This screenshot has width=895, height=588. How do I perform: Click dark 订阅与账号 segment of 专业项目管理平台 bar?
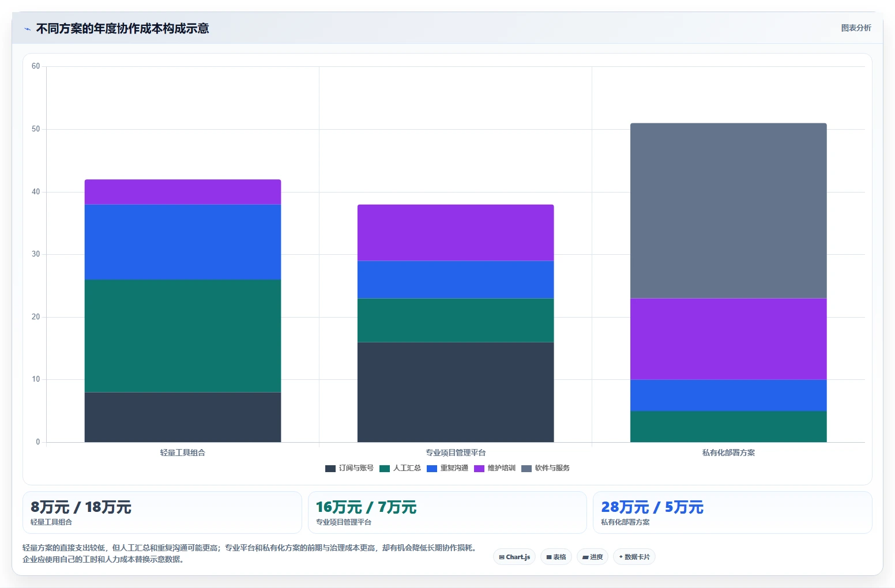456,392
